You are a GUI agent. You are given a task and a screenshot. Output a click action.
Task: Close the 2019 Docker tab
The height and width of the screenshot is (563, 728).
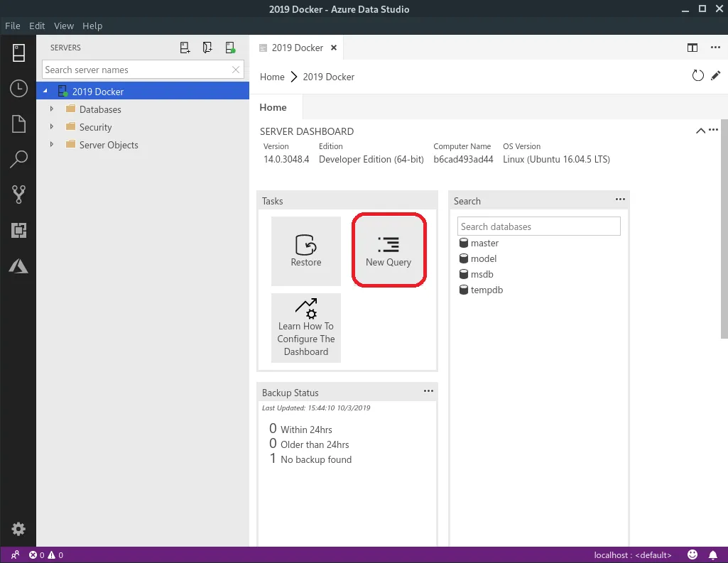point(333,48)
